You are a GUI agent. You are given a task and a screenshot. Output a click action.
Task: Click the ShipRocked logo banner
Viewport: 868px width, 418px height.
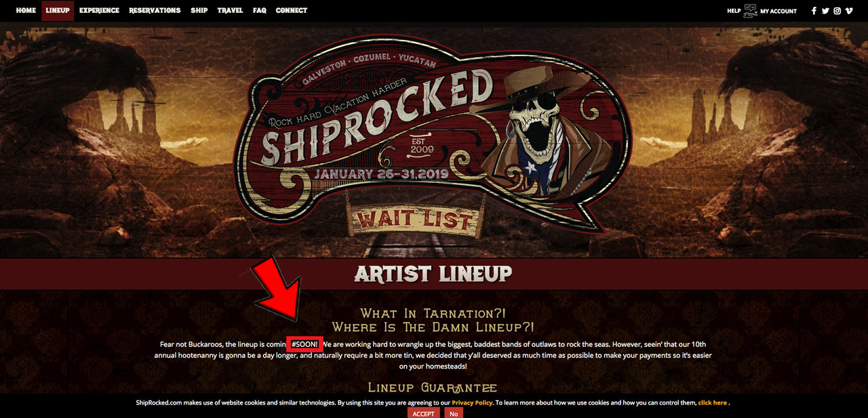[434, 129]
